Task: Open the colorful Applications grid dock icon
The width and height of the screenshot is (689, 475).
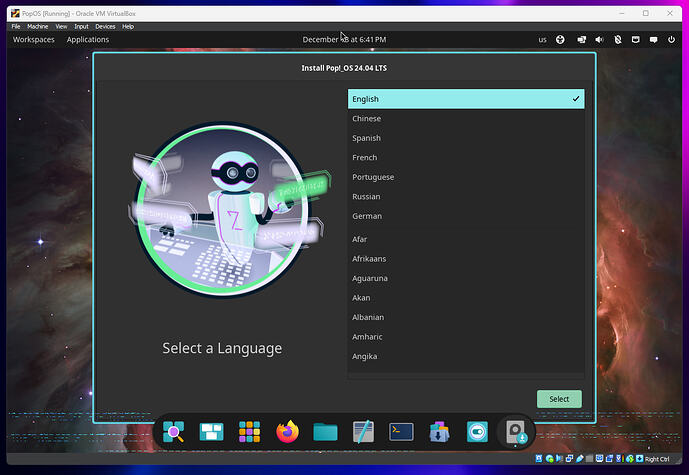Action: click(x=250, y=432)
